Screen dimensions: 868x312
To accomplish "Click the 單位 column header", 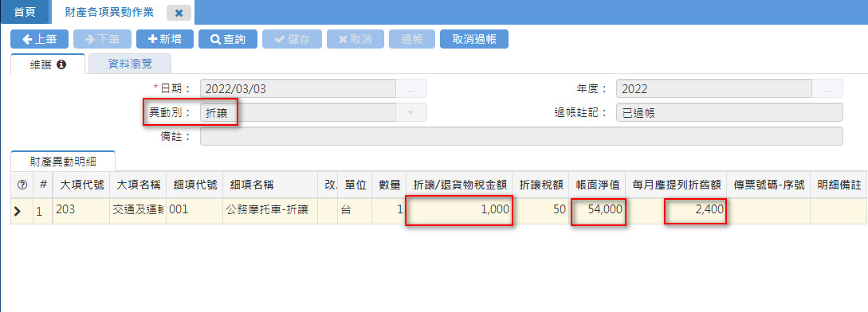I will click(x=355, y=185).
